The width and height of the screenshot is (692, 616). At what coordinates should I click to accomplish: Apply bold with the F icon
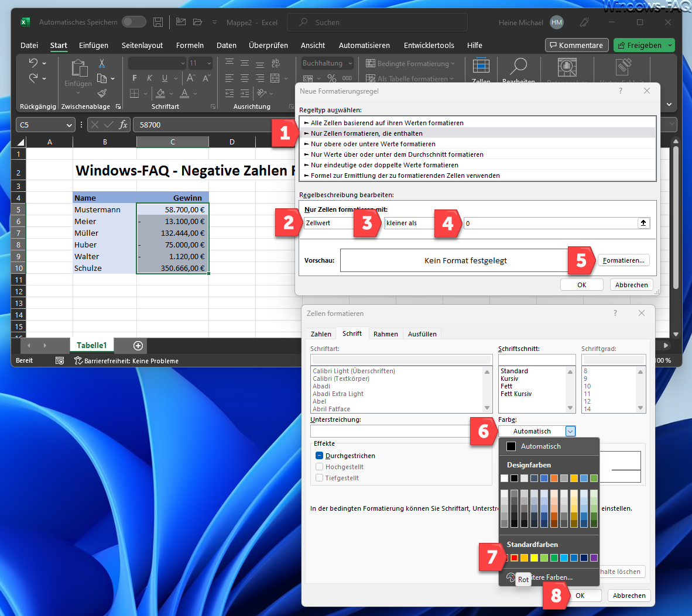pos(135,78)
